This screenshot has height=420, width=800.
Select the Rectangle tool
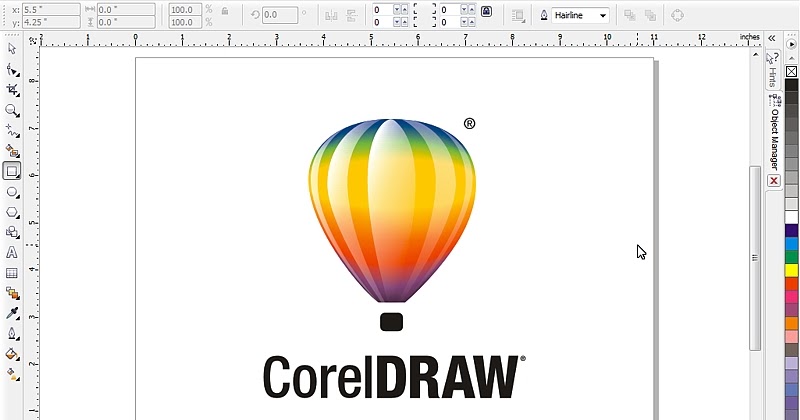(x=12, y=171)
